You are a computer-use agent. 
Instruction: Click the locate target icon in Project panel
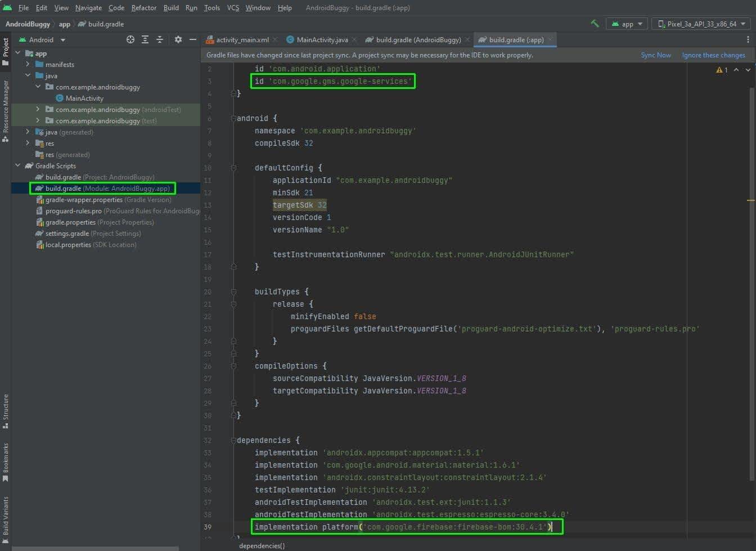coord(130,39)
